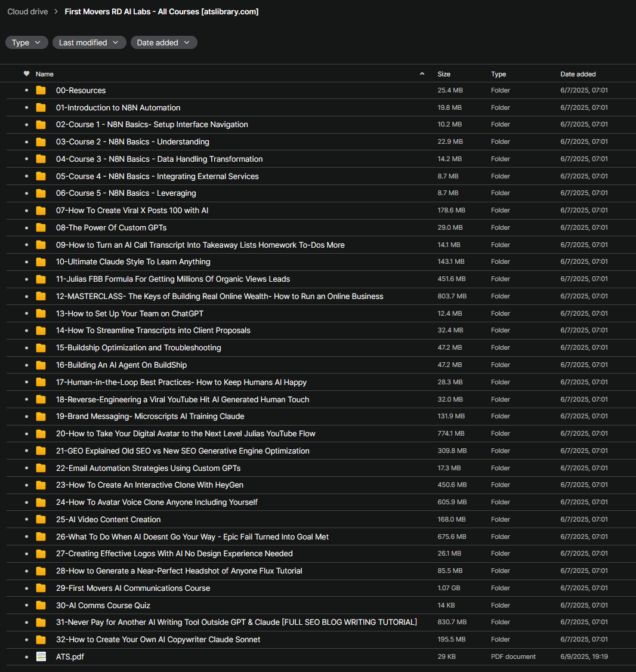Click the folder icon for 00-Resources
The width and height of the screenshot is (636, 672).
41,91
